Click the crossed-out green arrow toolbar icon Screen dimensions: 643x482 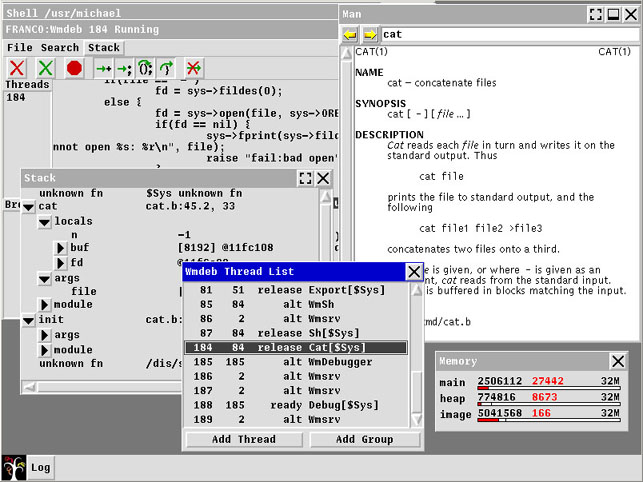point(194,68)
